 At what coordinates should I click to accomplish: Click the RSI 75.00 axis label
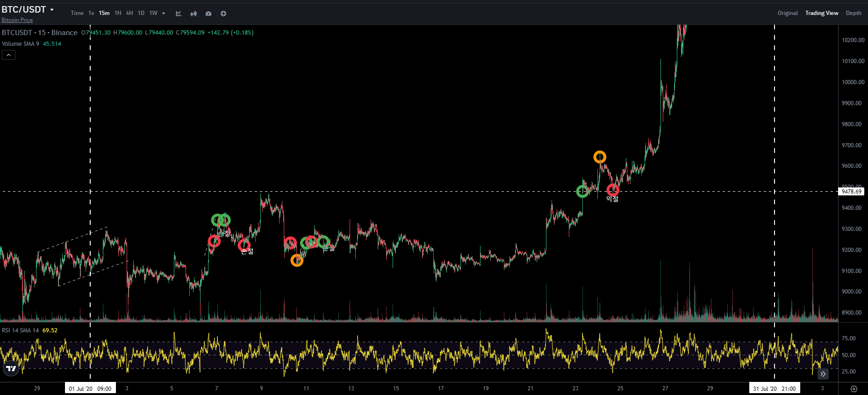pyautogui.click(x=849, y=338)
